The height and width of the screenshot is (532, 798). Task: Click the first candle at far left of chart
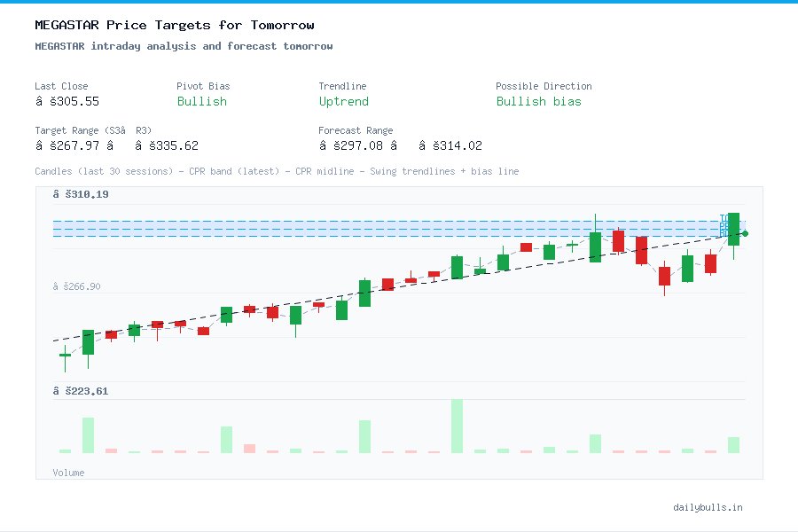coord(66,356)
